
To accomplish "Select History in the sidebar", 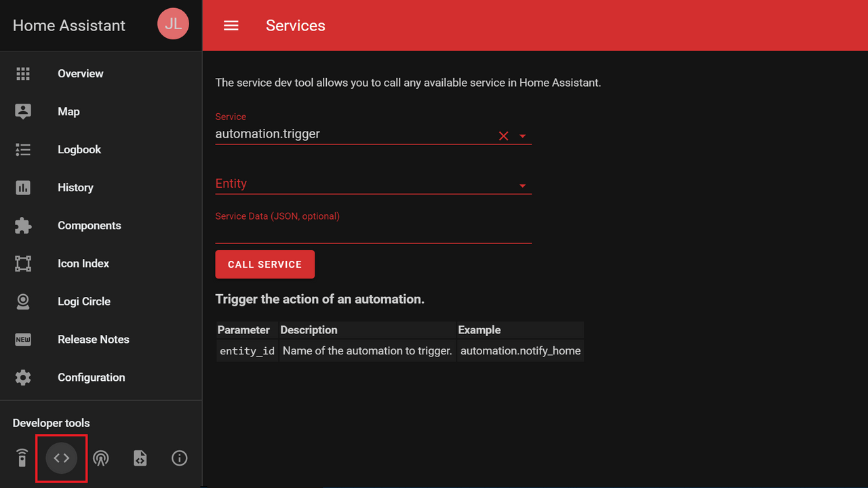I will pyautogui.click(x=101, y=188).
